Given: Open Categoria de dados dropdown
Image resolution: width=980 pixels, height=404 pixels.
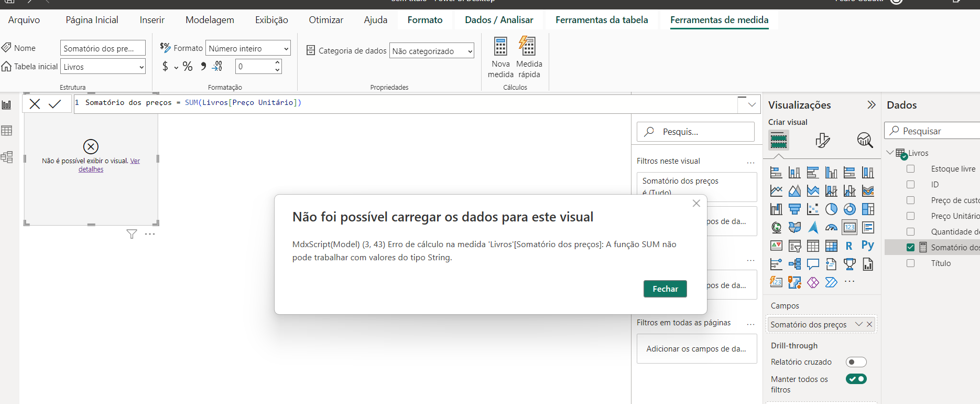Looking at the screenshot, I should coord(432,51).
